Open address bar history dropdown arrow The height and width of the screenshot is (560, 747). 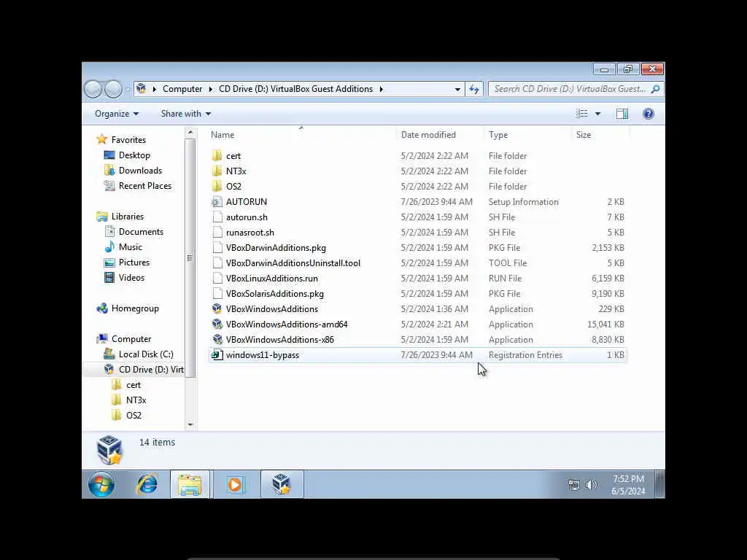click(x=457, y=89)
